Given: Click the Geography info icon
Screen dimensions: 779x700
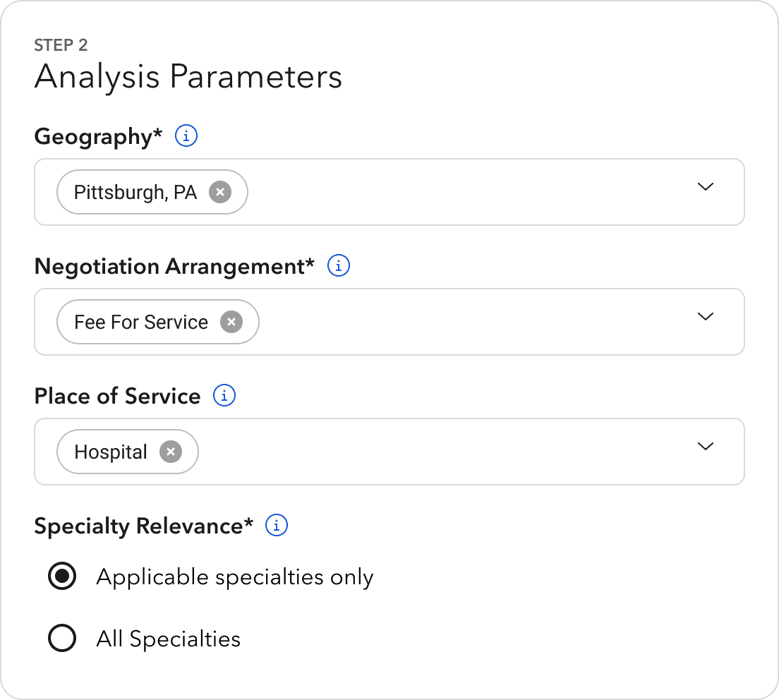Looking at the screenshot, I should [186, 135].
